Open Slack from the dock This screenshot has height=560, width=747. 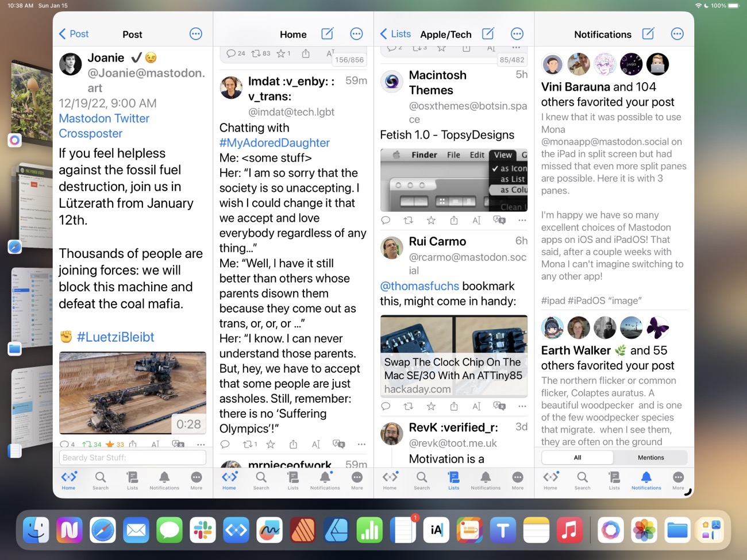click(x=203, y=530)
